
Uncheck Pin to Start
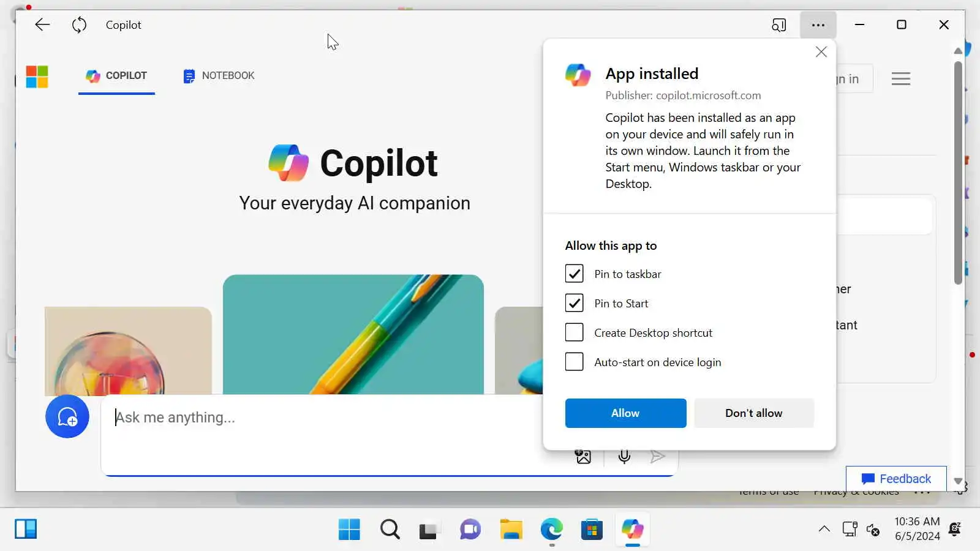[x=574, y=303]
